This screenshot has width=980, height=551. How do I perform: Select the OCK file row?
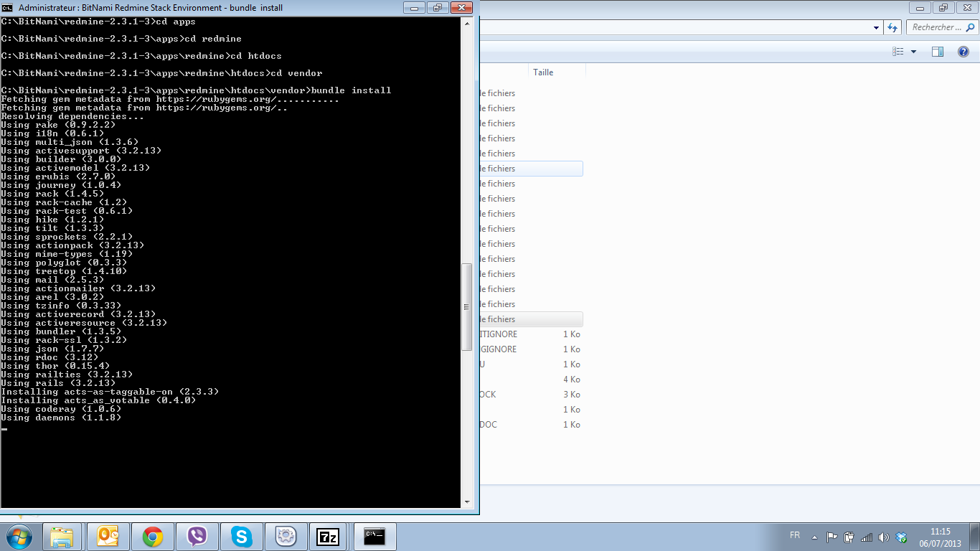(530, 395)
